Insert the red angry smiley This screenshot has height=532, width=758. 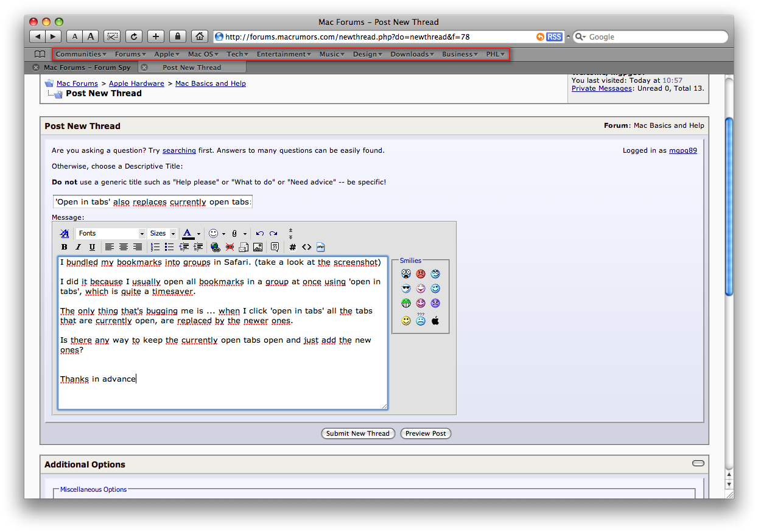click(x=421, y=274)
